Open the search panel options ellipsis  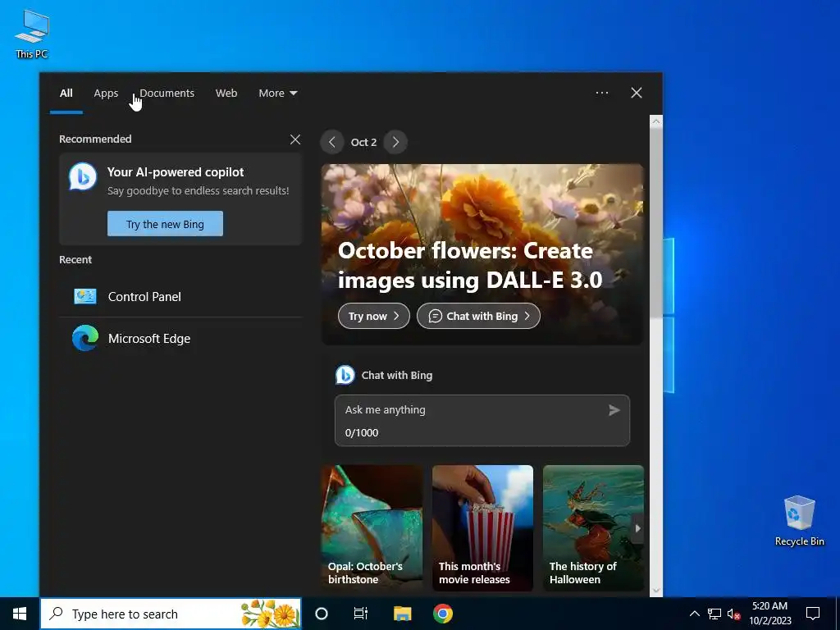(x=601, y=93)
